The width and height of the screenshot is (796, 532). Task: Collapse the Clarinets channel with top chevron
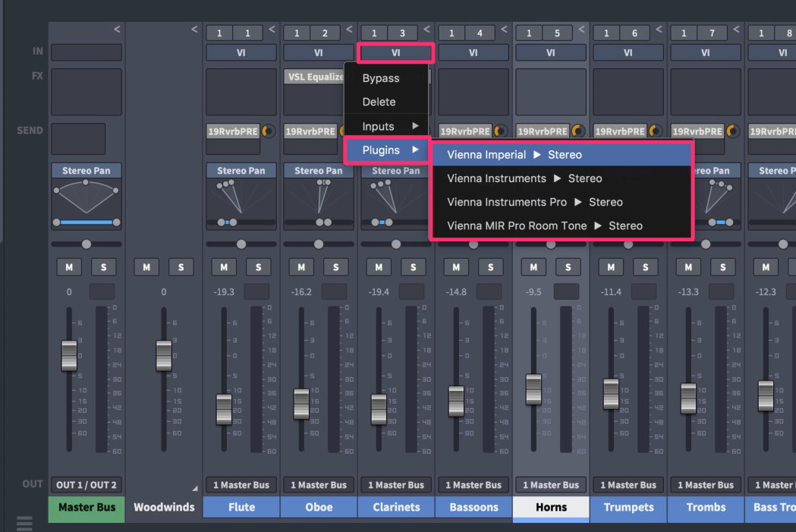tap(426, 30)
